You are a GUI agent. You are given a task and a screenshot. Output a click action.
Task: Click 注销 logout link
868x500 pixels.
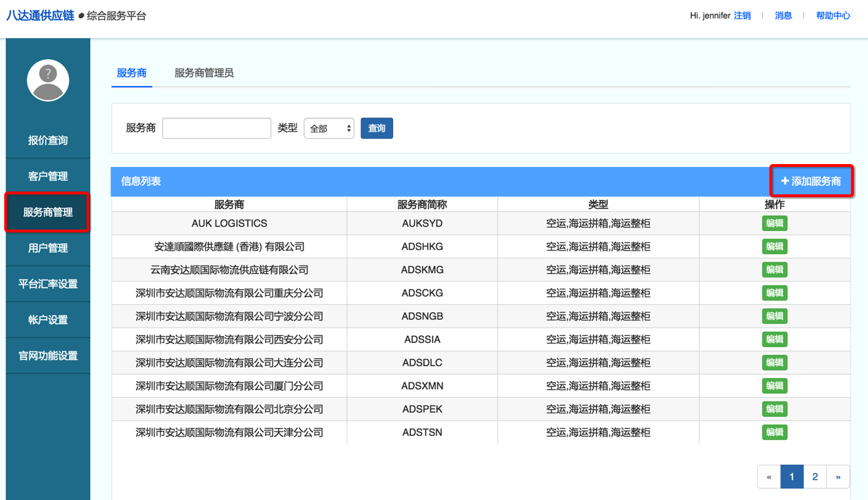742,15
